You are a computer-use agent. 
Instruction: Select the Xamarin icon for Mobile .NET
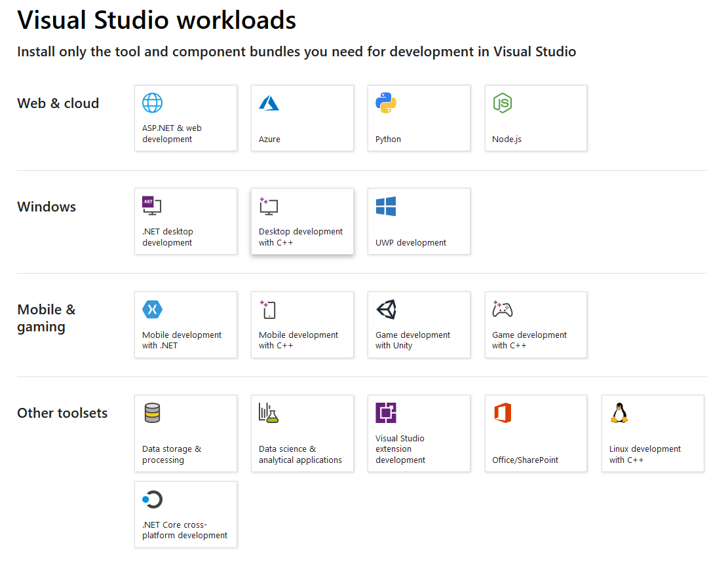pos(152,309)
